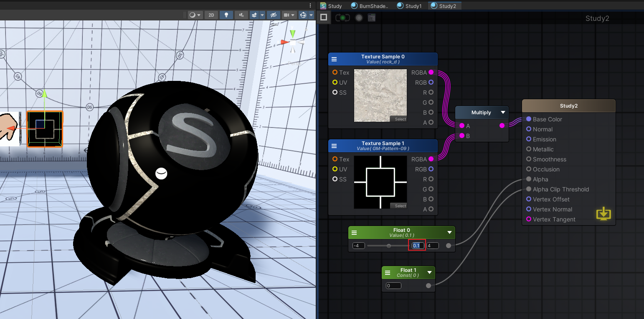
Task: Open Scene view three-dot options menu
Action: 310,5
